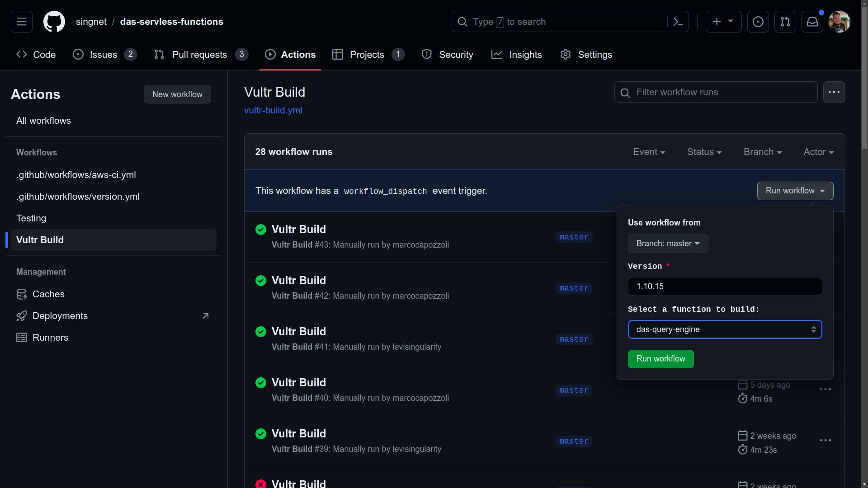Open the Code tab
This screenshot has height=488, width=868.
[x=36, y=55]
